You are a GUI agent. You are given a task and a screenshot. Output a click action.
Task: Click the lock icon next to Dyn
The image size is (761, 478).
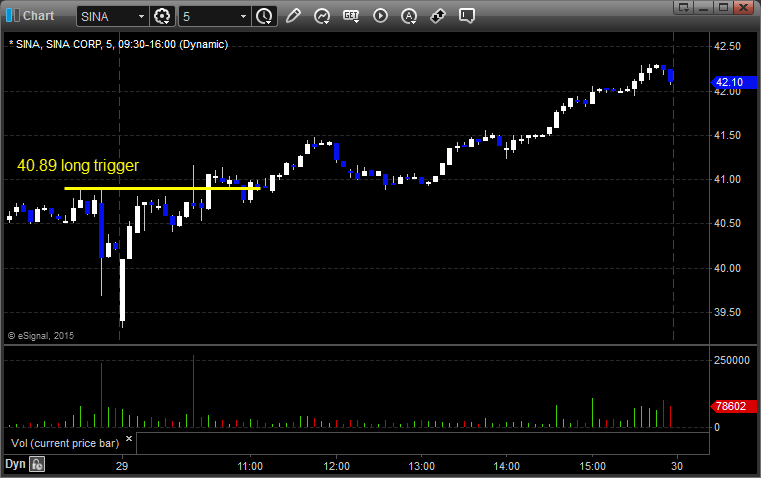click(37, 464)
